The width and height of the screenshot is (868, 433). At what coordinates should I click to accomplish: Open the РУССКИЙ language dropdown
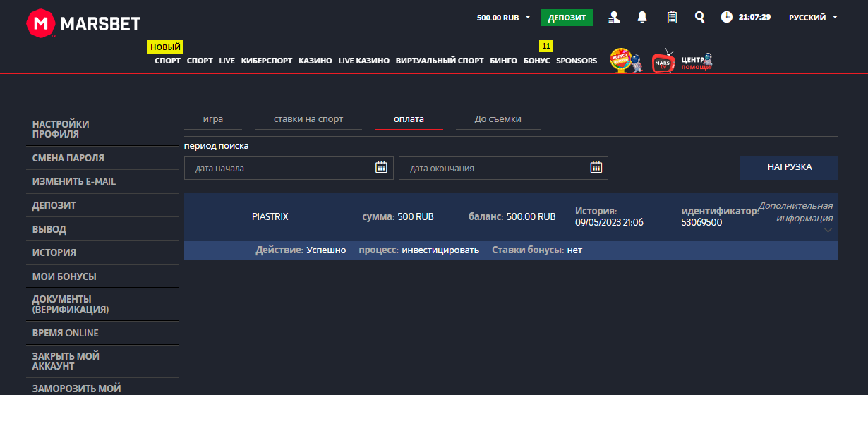pyautogui.click(x=814, y=17)
